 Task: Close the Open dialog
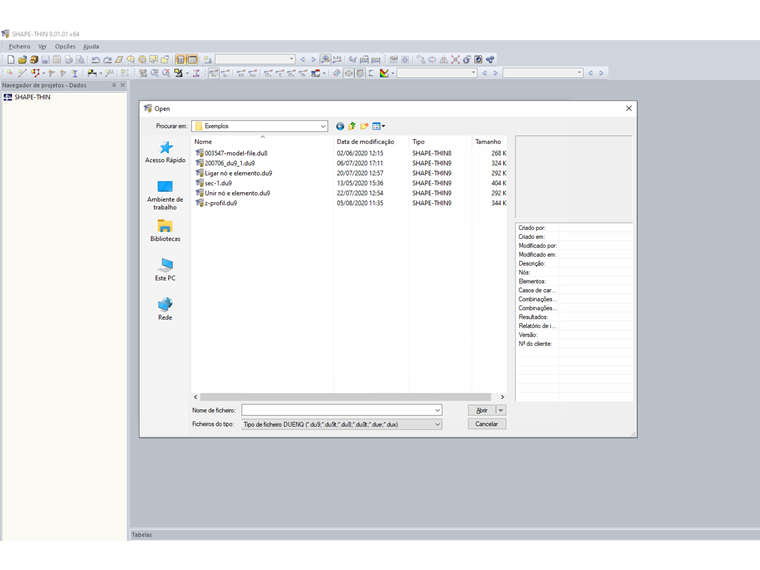click(x=629, y=109)
